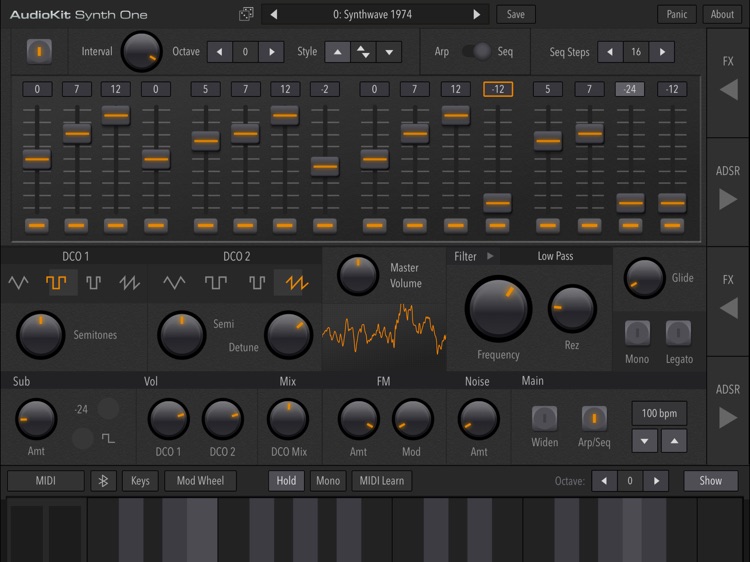The image size is (750, 562).
Task: Click the -24 step value box
Action: pyautogui.click(x=629, y=89)
